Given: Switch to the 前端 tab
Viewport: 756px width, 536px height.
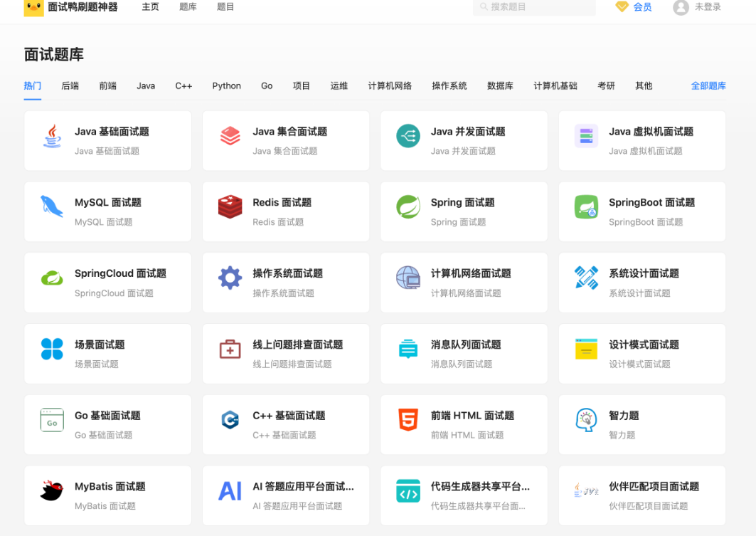Looking at the screenshot, I should [107, 86].
